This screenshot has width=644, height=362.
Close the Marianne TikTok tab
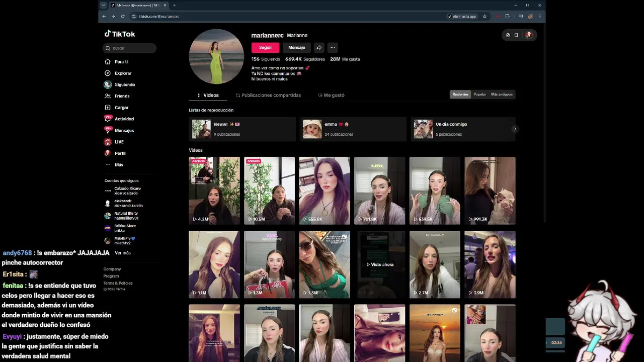point(165,5)
